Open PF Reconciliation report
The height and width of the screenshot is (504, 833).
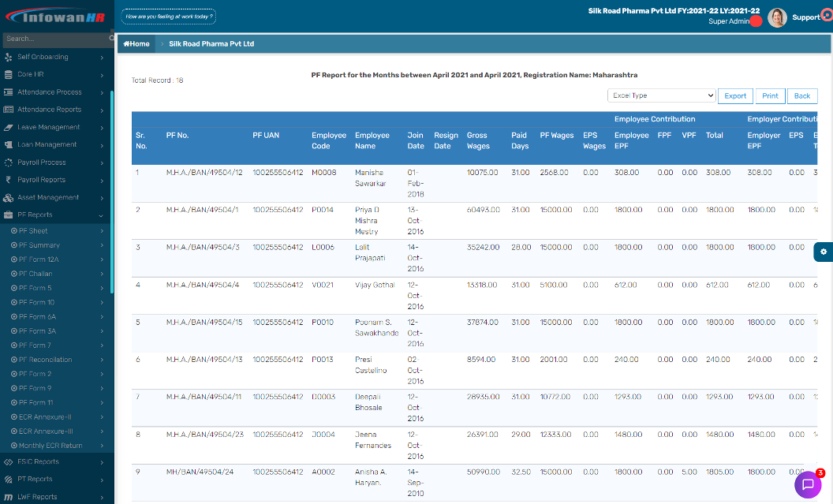tap(45, 360)
